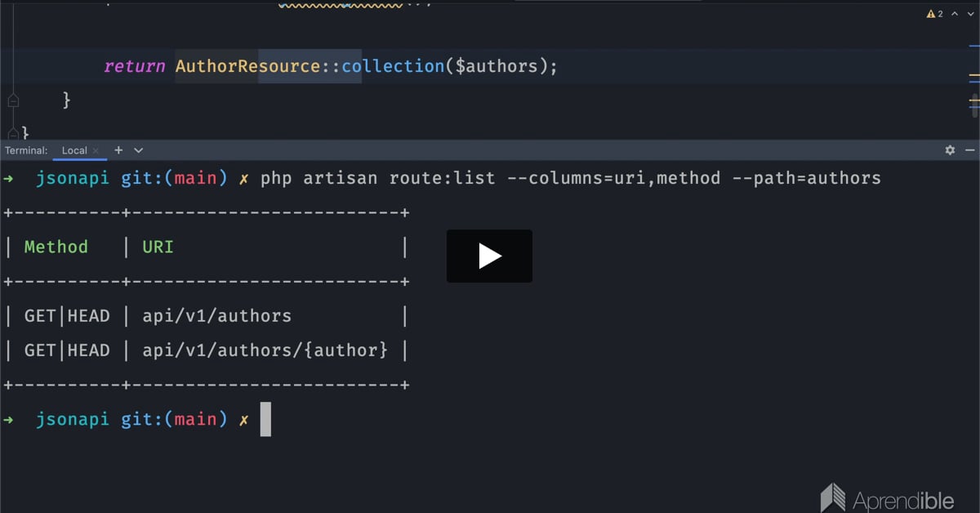The width and height of the screenshot is (980, 513).
Task: Click the yellow warning indicator showing 2 problems
Action: tap(935, 14)
